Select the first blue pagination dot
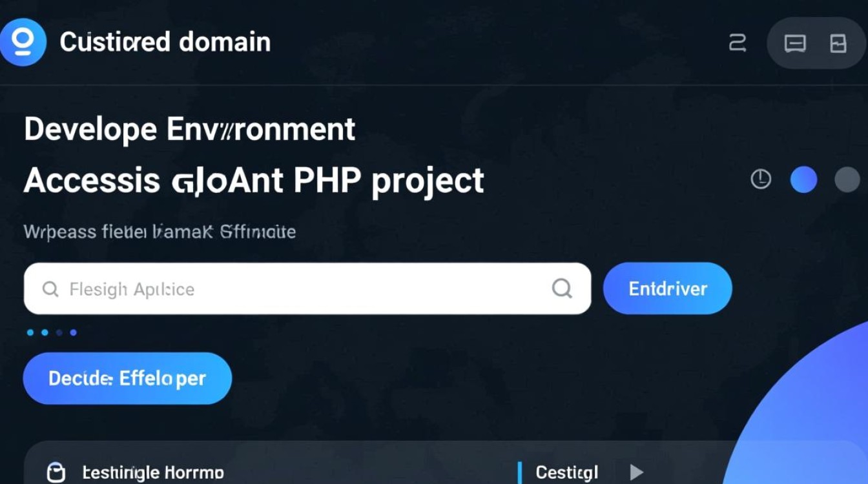Image resolution: width=868 pixels, height=484 pixels. pos(30,332)
